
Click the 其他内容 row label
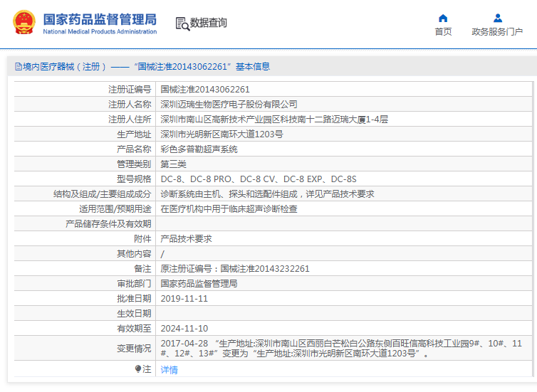pyautogui.click(x=134, y=254)
